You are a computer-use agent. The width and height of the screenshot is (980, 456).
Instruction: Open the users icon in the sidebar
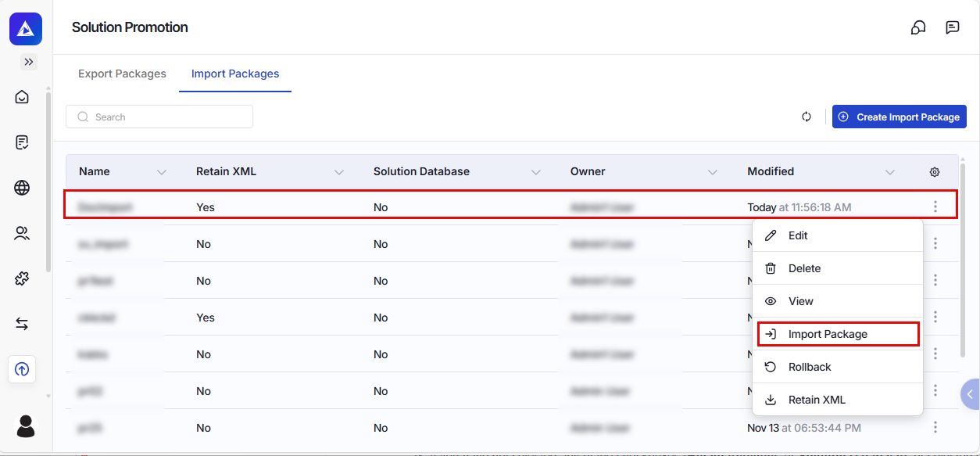click(22, 233)
